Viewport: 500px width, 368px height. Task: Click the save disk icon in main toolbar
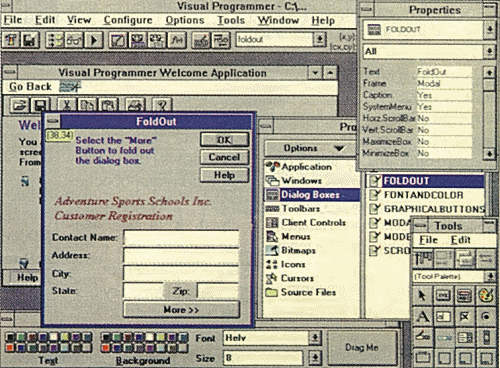(30, 40)
